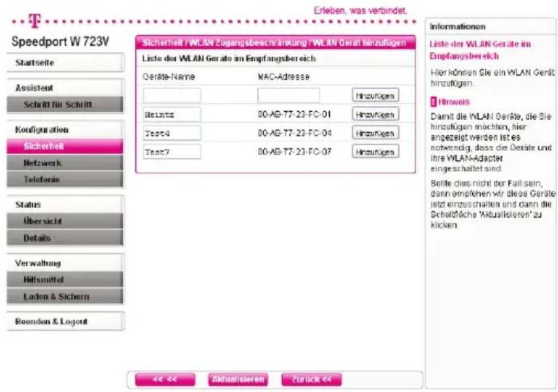This screenshot has height=392, width=558.
Task: Open Laden & Sichern page
Action: point(66,296)
